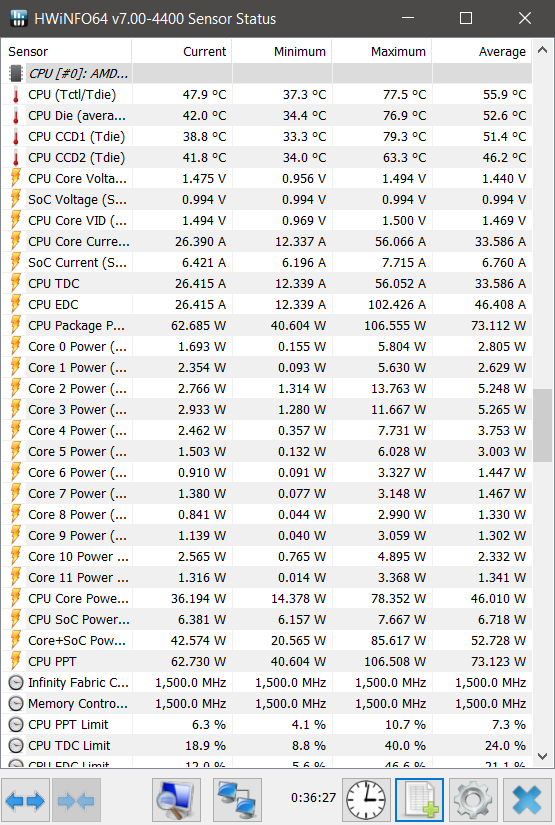Viewport: 555px width, 825px height.
Task: Open sensor settings gear icon
Action: [473, 800]
